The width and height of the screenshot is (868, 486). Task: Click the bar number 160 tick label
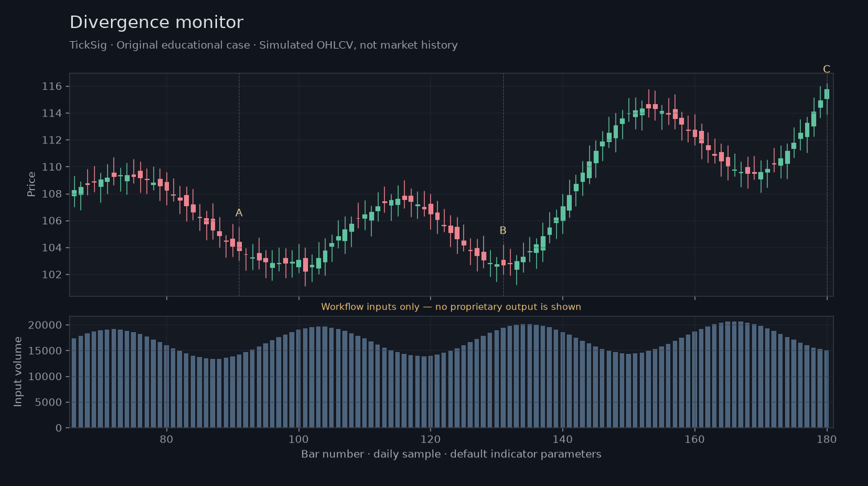coord(695,438)
